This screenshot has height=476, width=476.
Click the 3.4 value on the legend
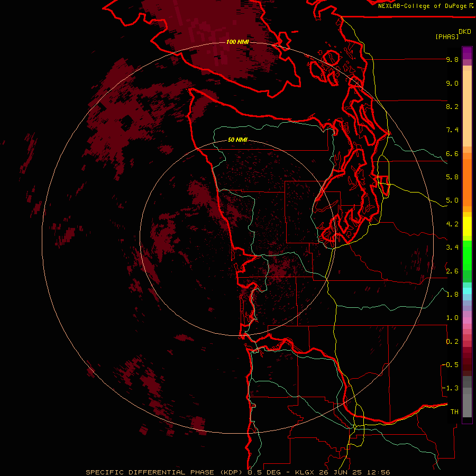(x=452, y=248)
